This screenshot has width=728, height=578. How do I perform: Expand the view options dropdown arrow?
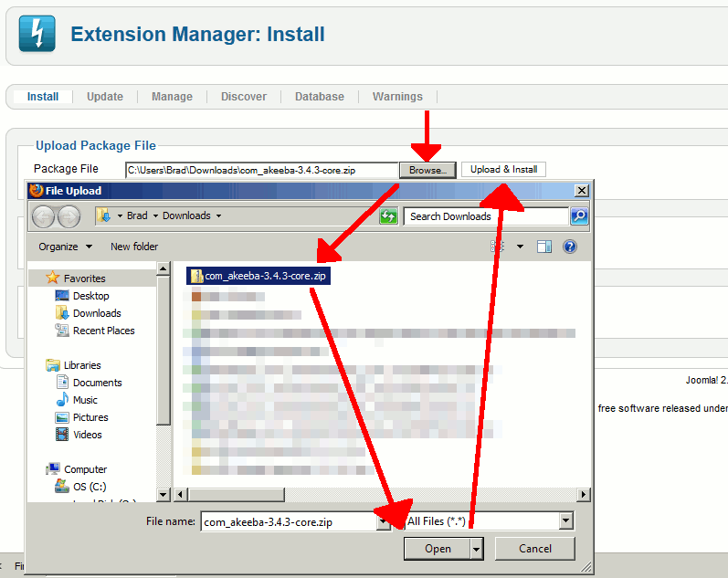pyautogui.click(x=520, y=247)
